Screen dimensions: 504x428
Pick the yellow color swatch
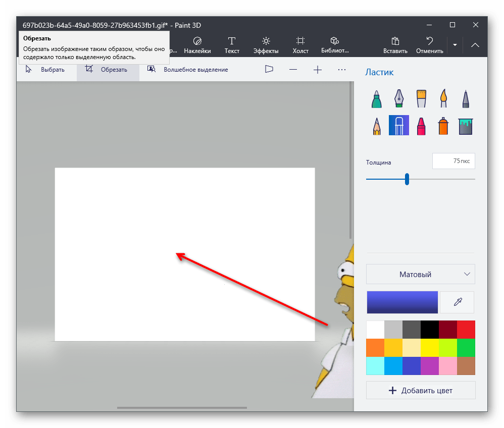(430, 348)
